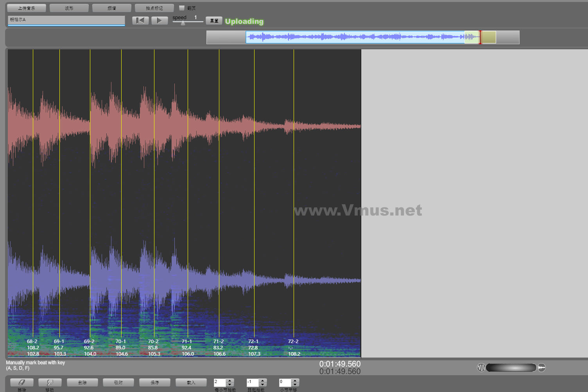Click the time value 105.3 in the bottom row
588x392 pixels.
(x=154, y=354)
